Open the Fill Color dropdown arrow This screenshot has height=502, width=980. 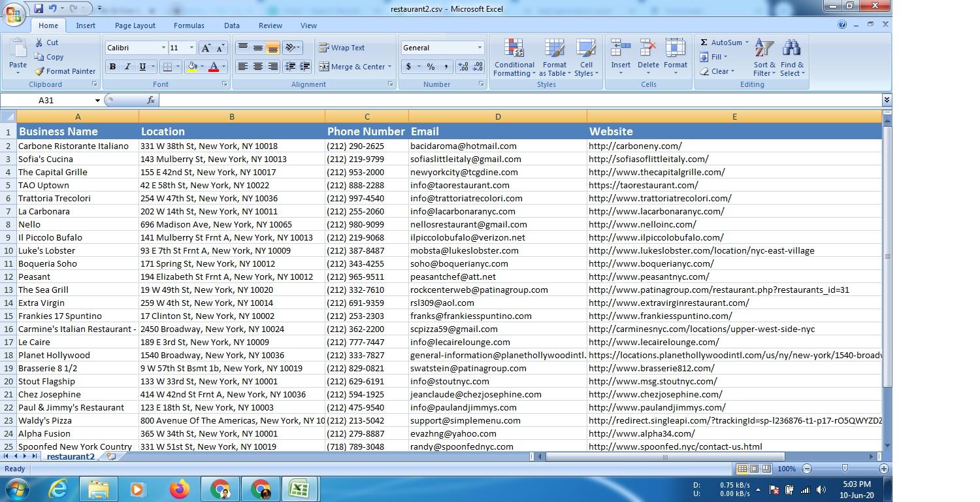201,67
